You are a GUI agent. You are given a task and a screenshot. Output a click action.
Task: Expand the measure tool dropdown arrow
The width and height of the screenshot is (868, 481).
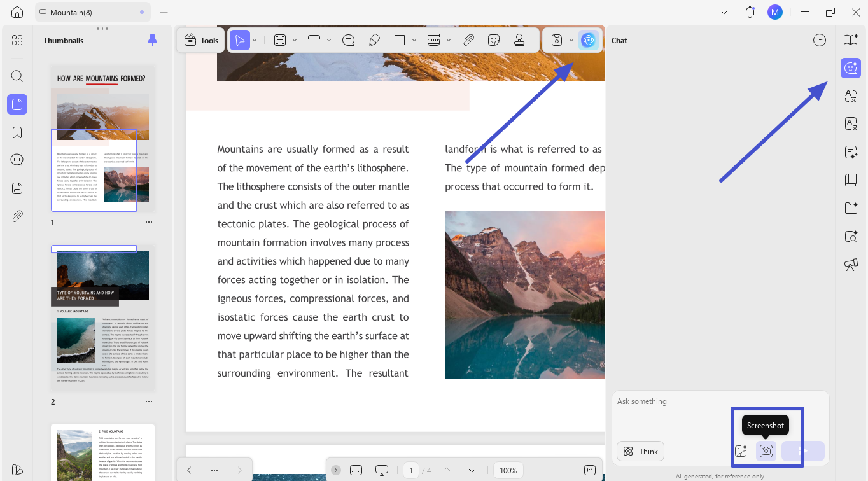tap(449, 40)
